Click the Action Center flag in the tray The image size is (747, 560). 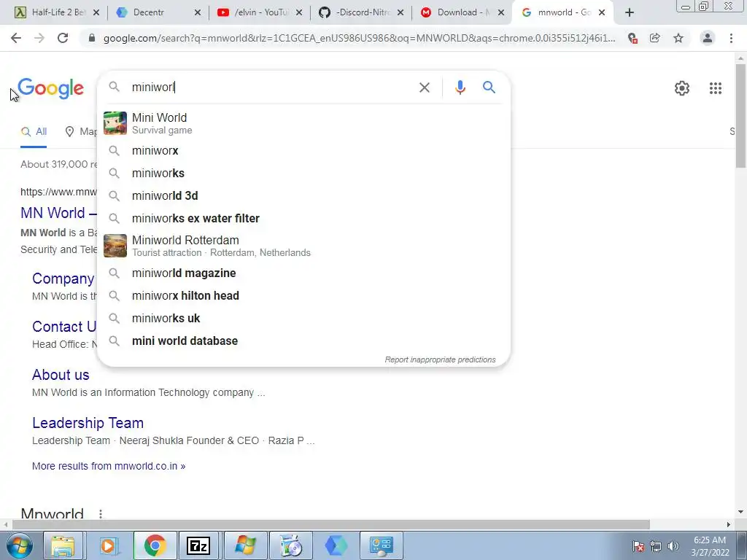coord(638,546)
